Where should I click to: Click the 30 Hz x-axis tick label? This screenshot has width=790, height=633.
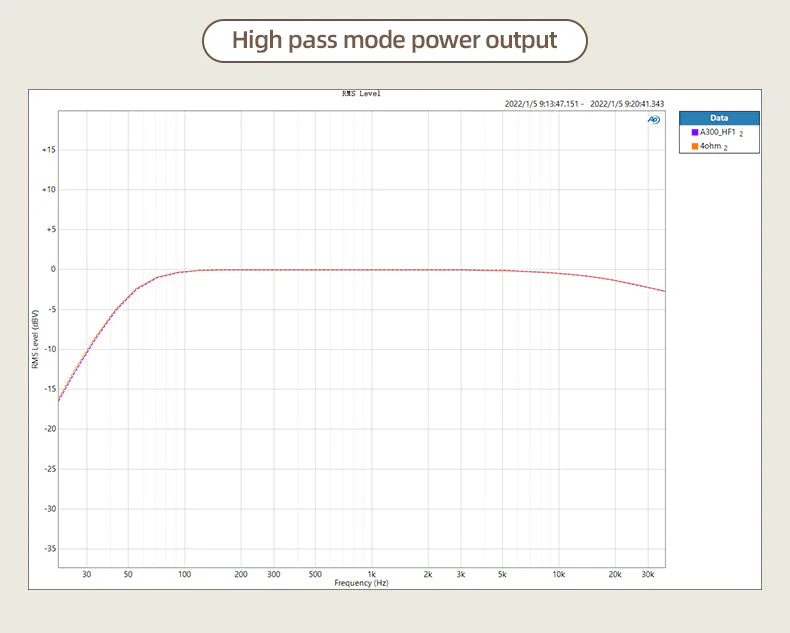coord(87,574)
